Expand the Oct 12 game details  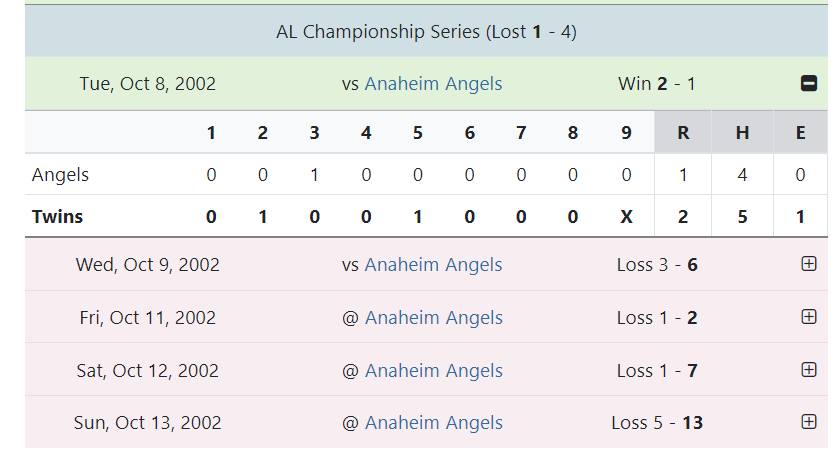click(809, 370)
